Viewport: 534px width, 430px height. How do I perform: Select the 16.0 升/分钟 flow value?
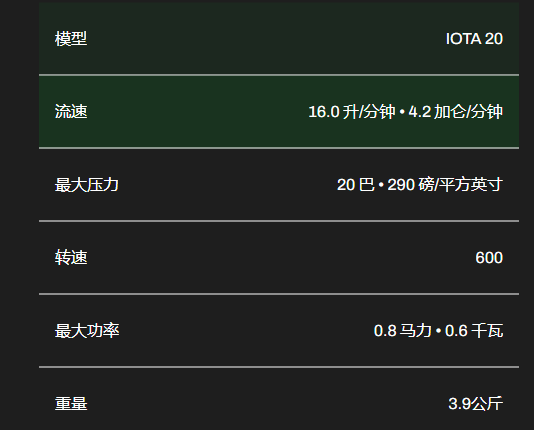(352, 112)
